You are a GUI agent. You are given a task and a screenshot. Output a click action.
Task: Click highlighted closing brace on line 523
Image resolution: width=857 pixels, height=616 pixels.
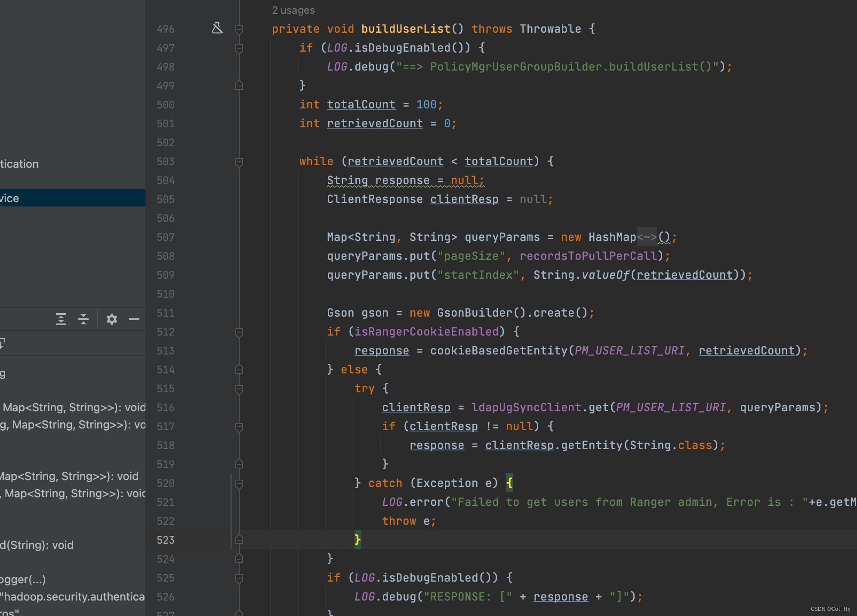point(358,540)
